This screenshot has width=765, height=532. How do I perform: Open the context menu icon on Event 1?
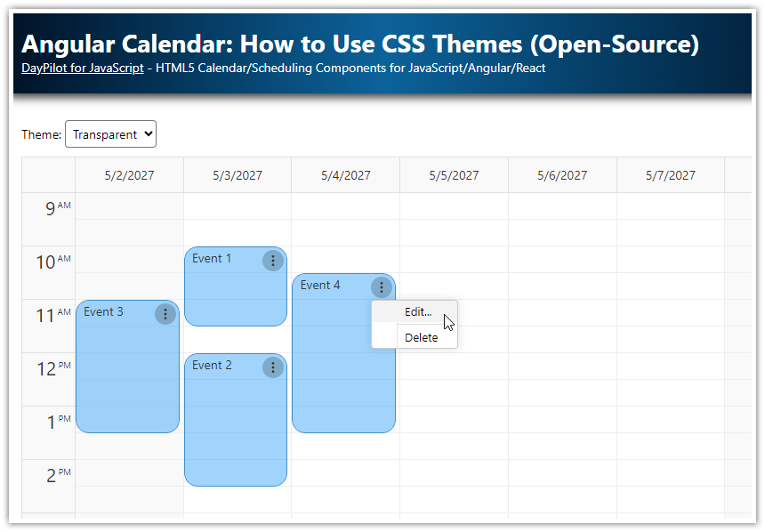[x=273, y=260]
